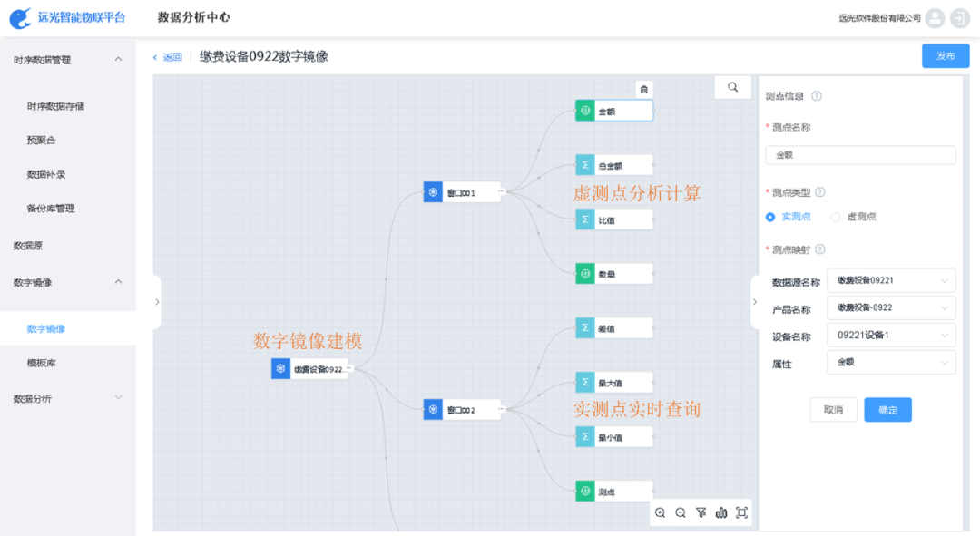
Task: Open the search magnifier above the canvas
Action: pyautogui.click(x=732, y=87)
